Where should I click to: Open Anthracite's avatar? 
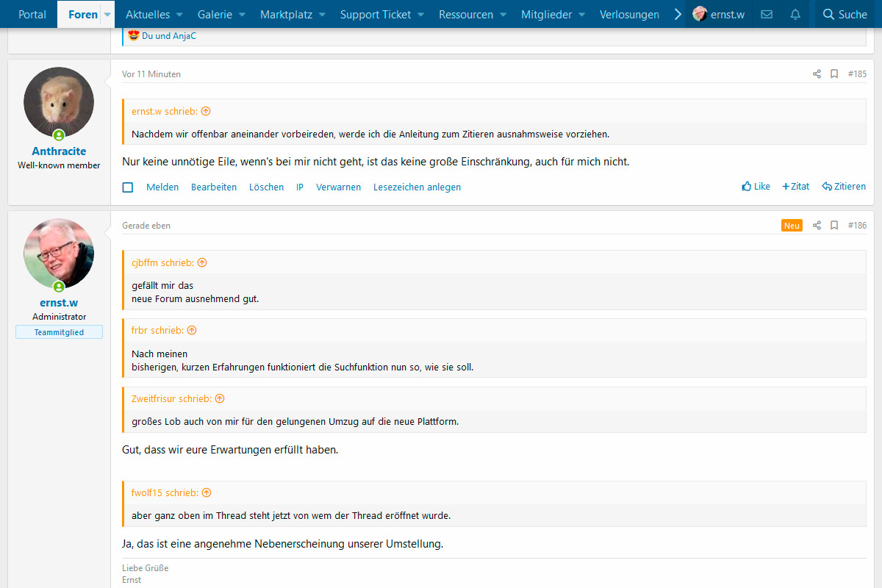pyautogui.click(x=59, y=102)
